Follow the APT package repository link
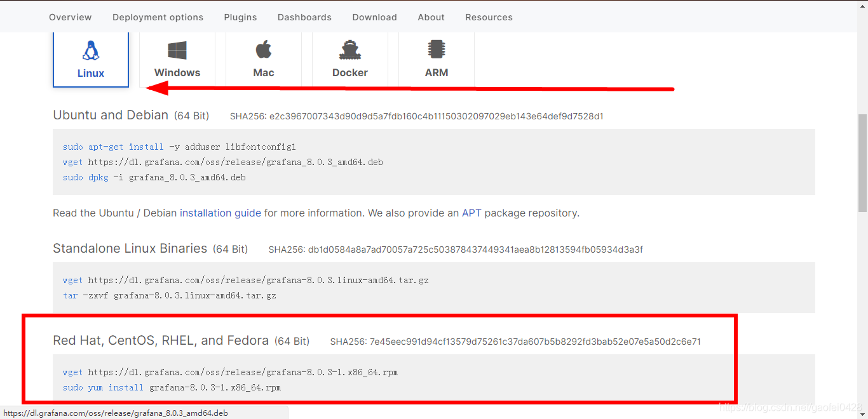 tap(471, 213)
